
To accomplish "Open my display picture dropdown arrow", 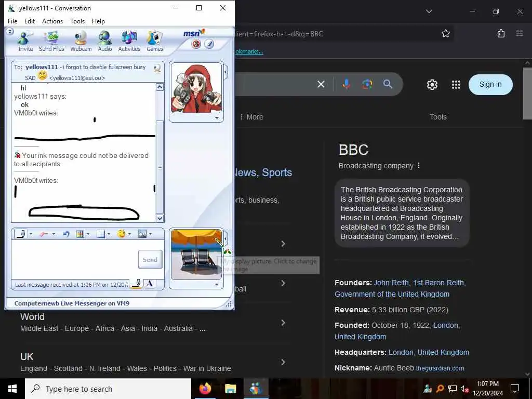I will point(217,285).
